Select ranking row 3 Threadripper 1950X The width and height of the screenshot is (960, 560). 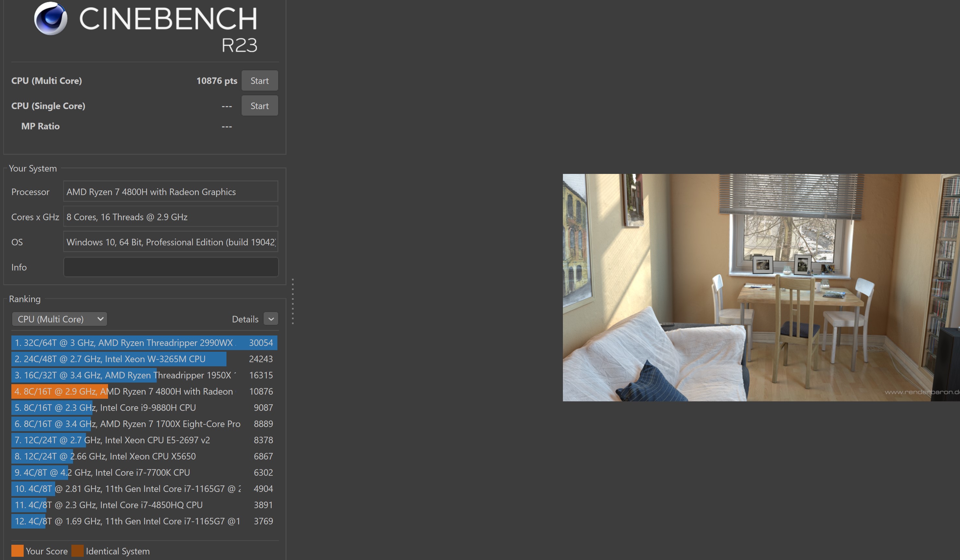pos(144,375)
